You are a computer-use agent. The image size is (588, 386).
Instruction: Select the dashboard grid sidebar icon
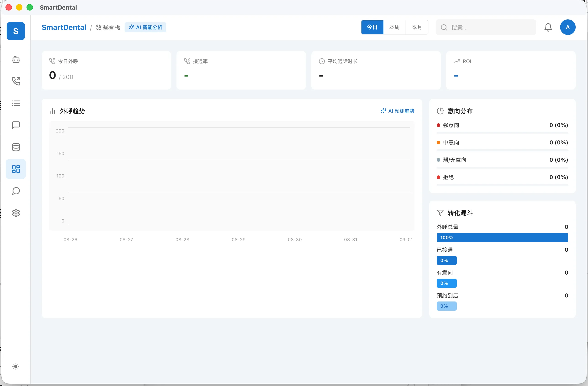click(16, 169)
